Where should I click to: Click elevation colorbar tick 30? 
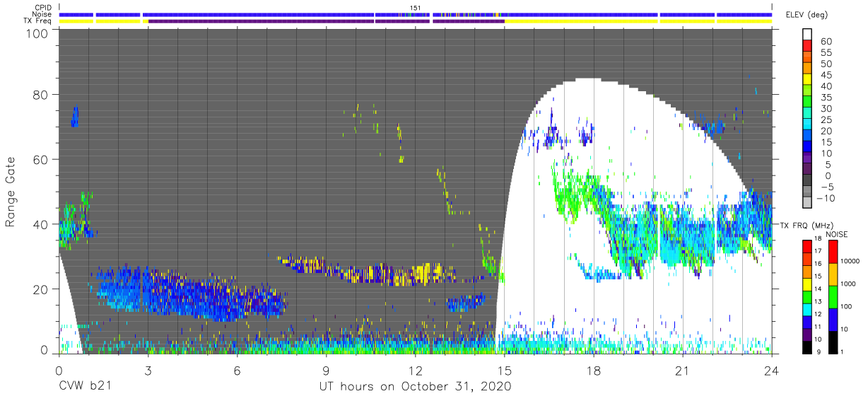[826, 108]
